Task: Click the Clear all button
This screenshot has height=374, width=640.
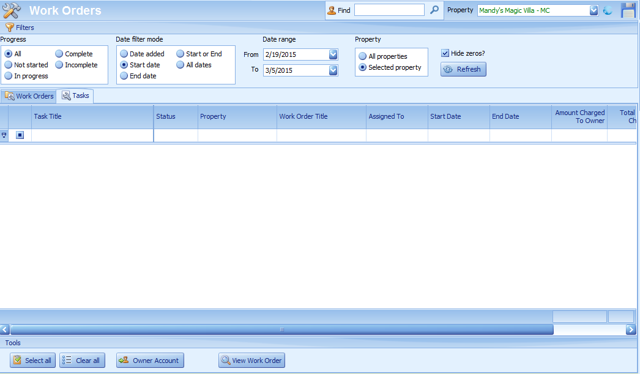Action: coord(82,361)
